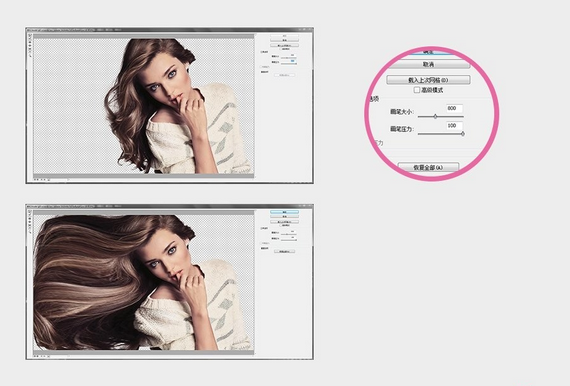The height and width of the screenshot is (386, 570).
Task: Select the Forward Warp tool in bottom Liquify window
Action: point(30,211)
